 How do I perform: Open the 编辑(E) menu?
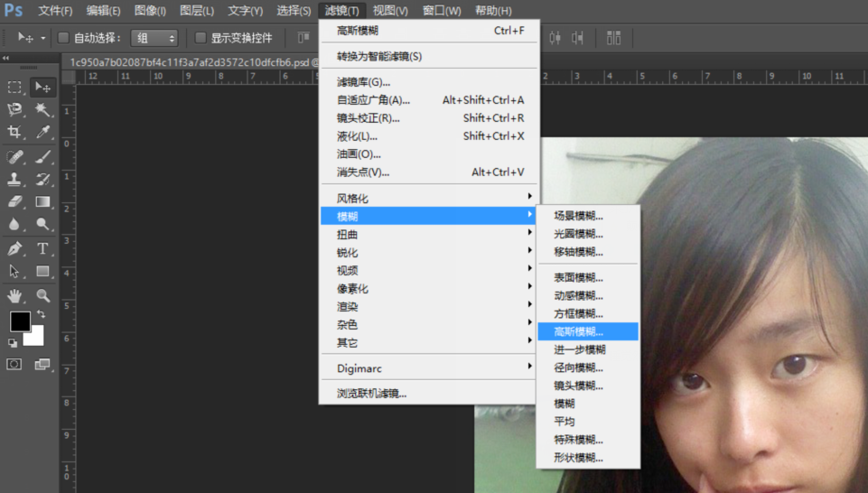[x=103, y=11]
